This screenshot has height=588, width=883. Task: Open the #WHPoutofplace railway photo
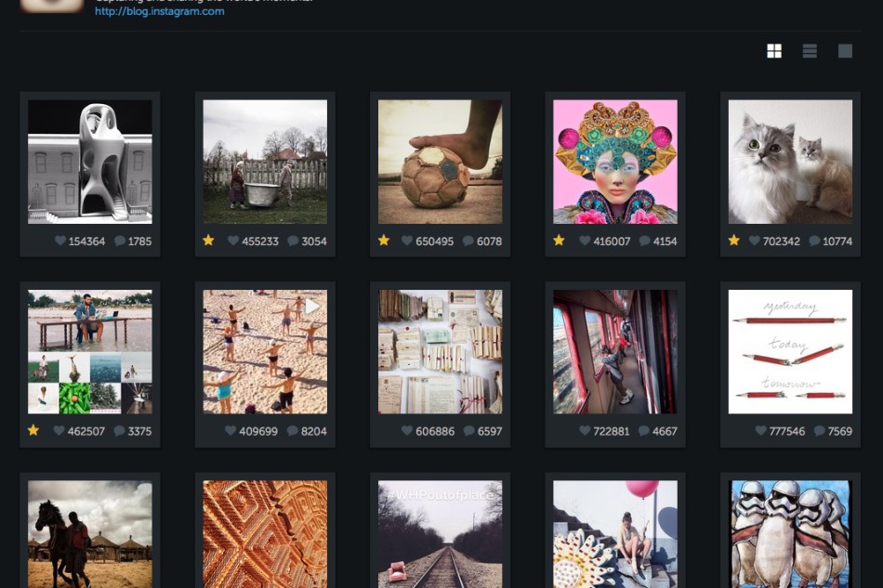pos(441,534)
